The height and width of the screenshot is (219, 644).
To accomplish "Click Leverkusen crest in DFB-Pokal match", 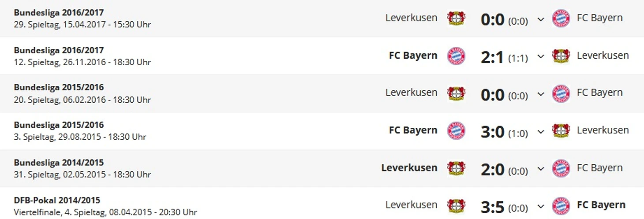I will (x=456, y=206).
